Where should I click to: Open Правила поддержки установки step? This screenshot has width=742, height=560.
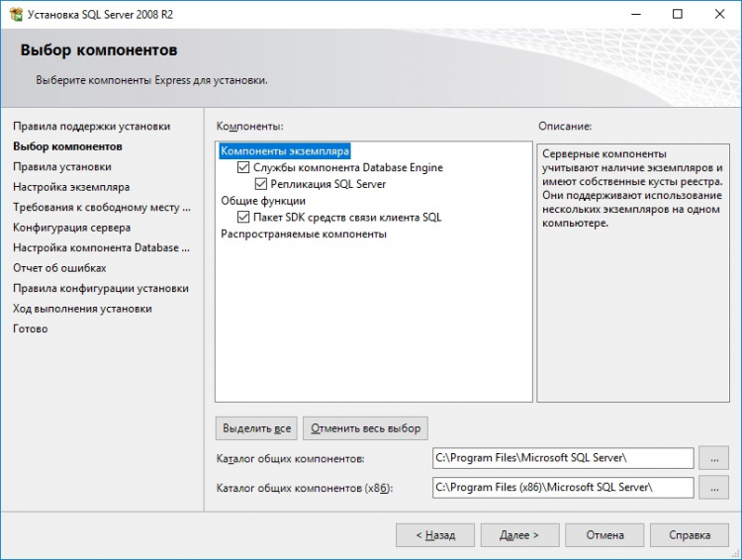tap(91, 127)
